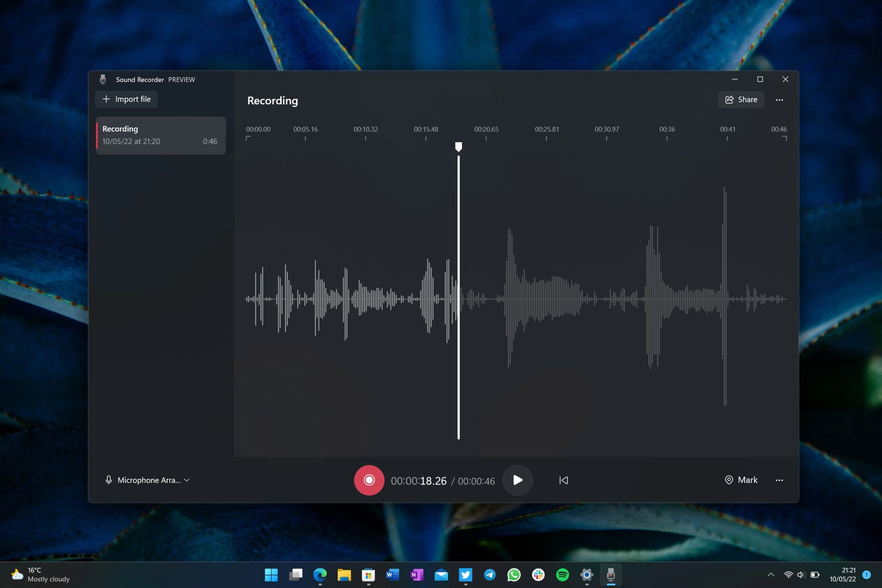Skip back to the start of the recording

pyautogui.click(x=563, y=480)
